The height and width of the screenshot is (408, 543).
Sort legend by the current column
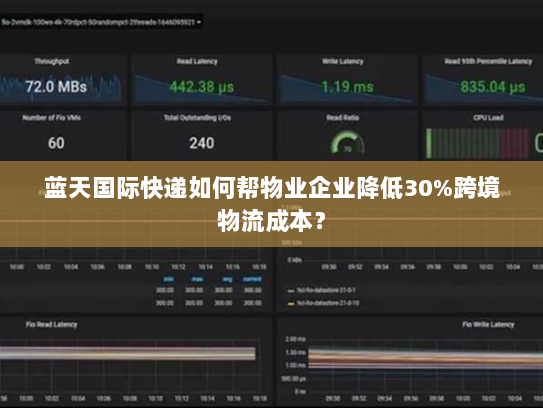click(x=252, y=279)
